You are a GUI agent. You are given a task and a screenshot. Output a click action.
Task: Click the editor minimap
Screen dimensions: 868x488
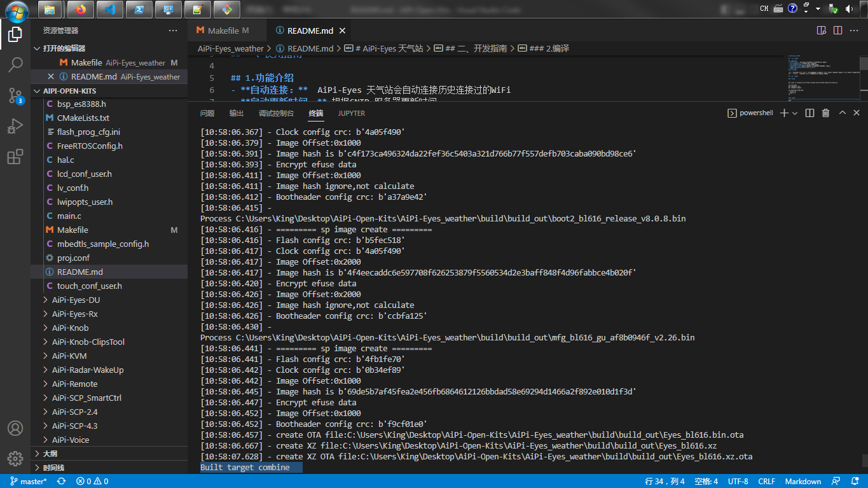pos(823,80)
